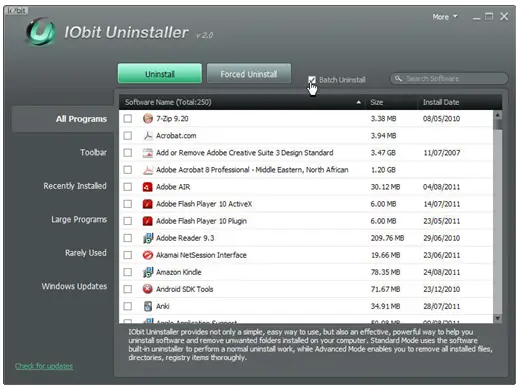
Task: Sort list by Install Date column
Action: pos(459,102)
